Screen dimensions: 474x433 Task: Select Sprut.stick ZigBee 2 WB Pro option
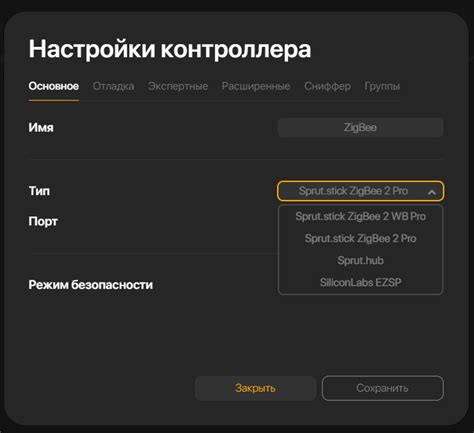click(360, 216)
